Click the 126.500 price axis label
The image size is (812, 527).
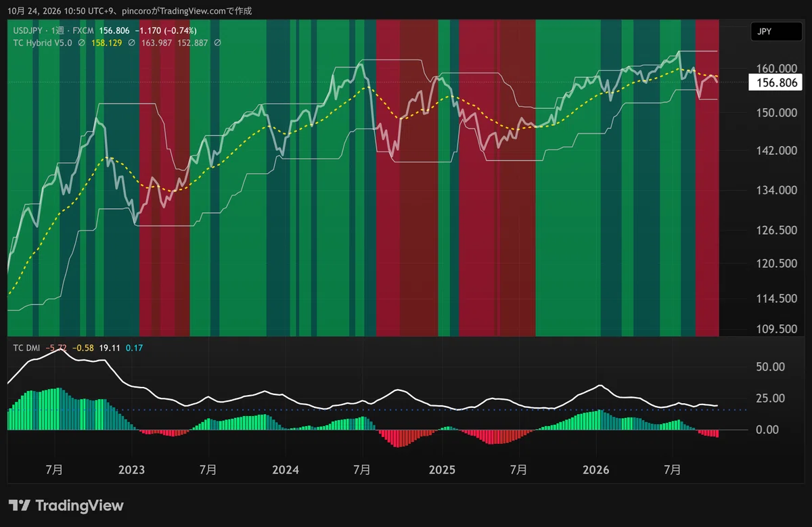[776, 230]
